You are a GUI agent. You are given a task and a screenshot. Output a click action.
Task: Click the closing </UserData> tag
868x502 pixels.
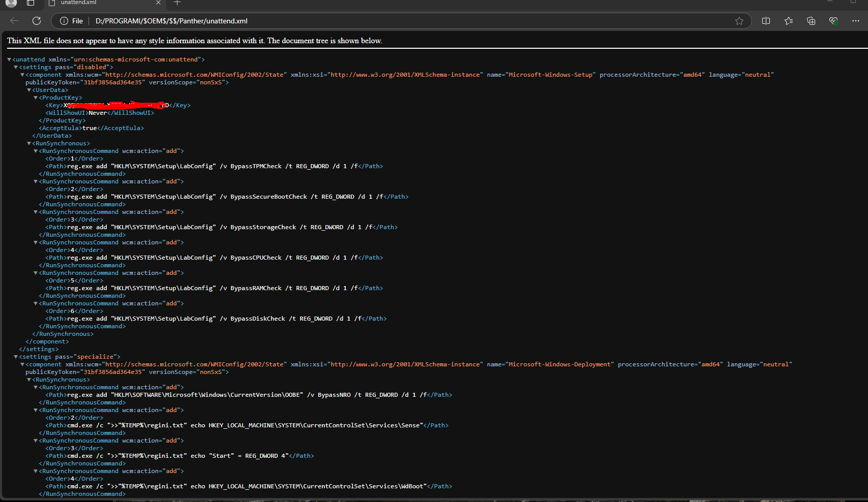(x=52, y=136)
